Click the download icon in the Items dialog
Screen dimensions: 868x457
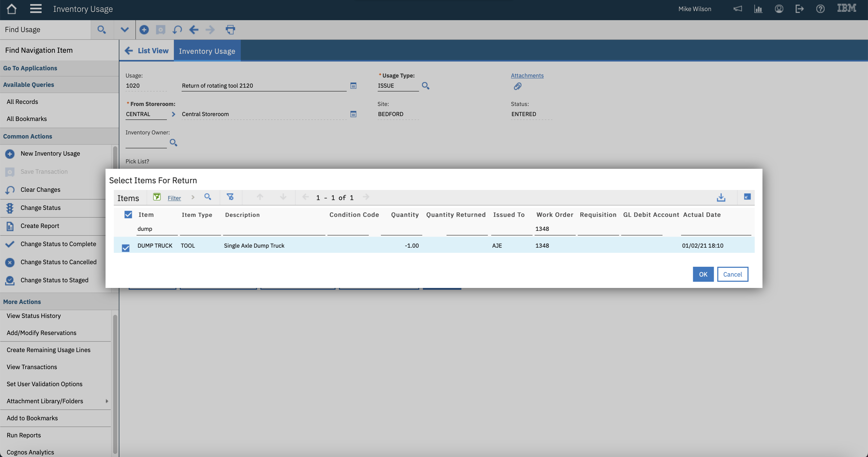point(721,197)
